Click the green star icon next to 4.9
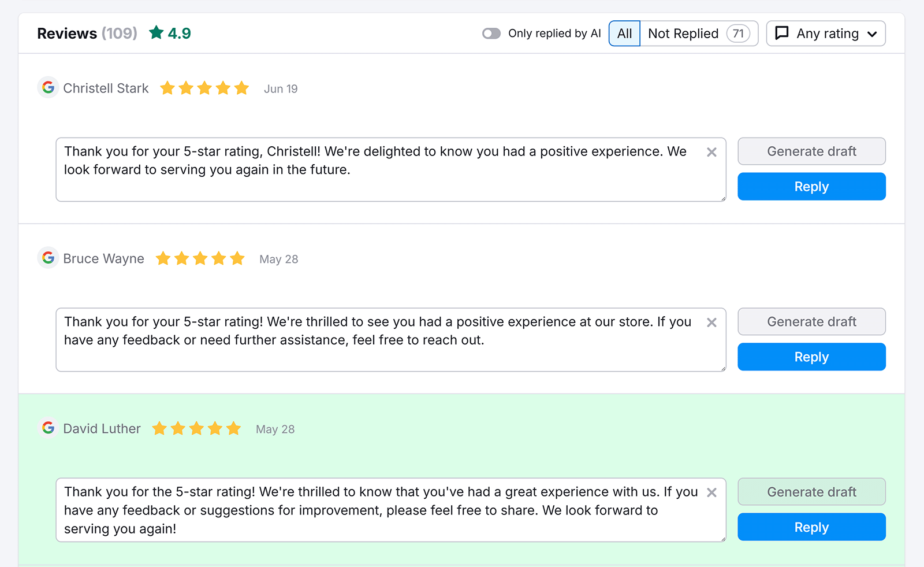The image size is (924, 567). 155,33
